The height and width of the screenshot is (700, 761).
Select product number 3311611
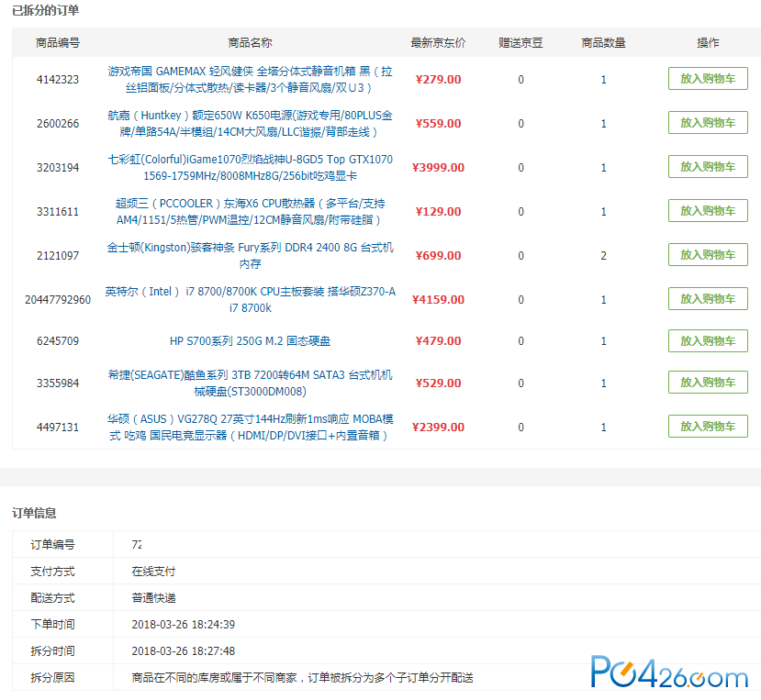tap(58, 212)
